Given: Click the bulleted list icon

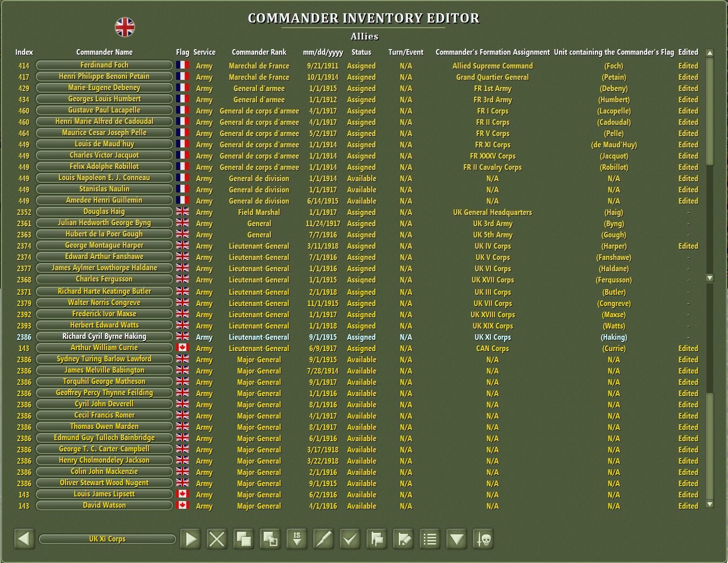Looking at the screenshot, I should [x=430, y=539].
